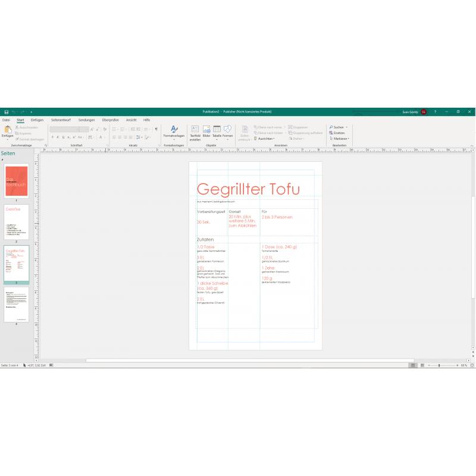This screenshot has height=476, width=476.
Task: Open the help question mark icon
Action: tap(435, 112)
